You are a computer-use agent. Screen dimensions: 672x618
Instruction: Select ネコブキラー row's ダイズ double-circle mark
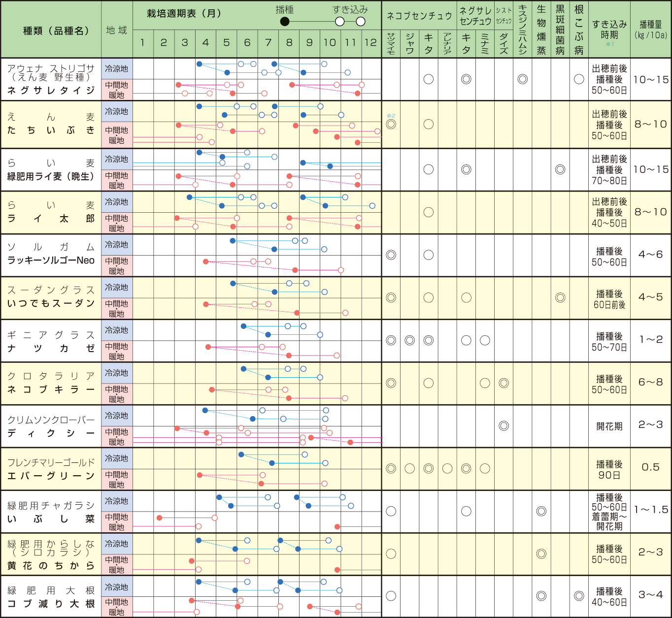pos(504,383)
